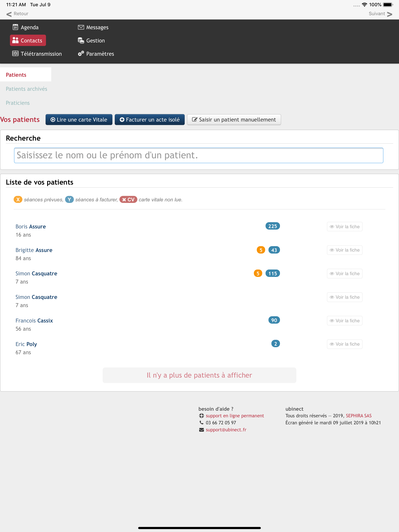399x532 pixels.
Task: Click Saisir un patient manuellement
Action: click(234, 120)
